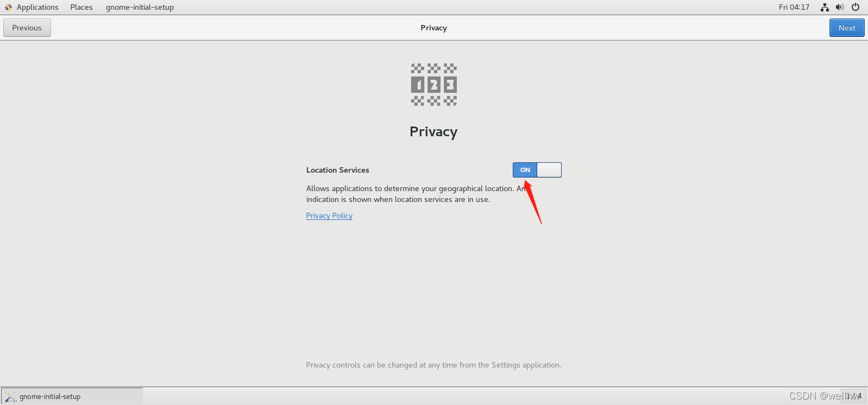Open the network connection status icon
The width and height of the screenshot is (868, 405).
click(x=825, y=7)
